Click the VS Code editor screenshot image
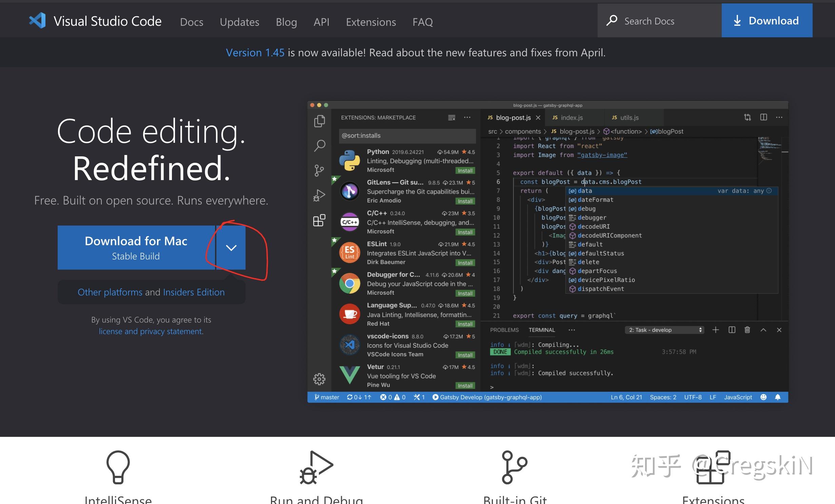The height and width of the screenshot is (504, 835). click(x=547, y=252)
